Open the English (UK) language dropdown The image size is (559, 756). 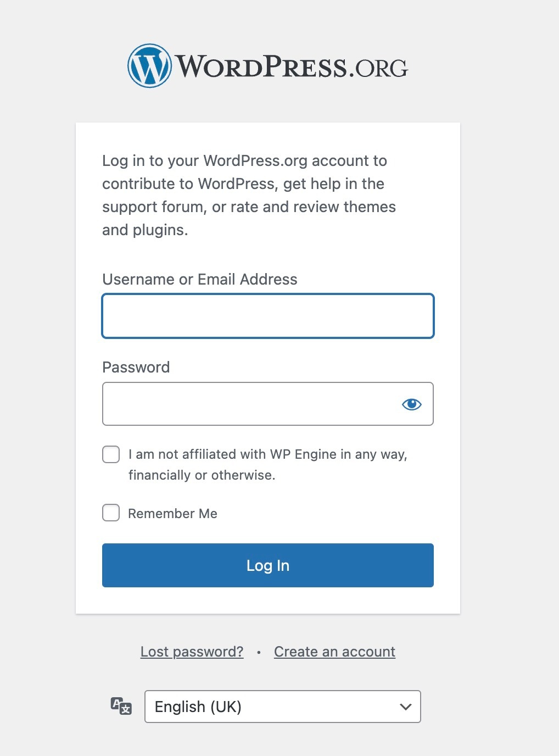click(275, 707)
